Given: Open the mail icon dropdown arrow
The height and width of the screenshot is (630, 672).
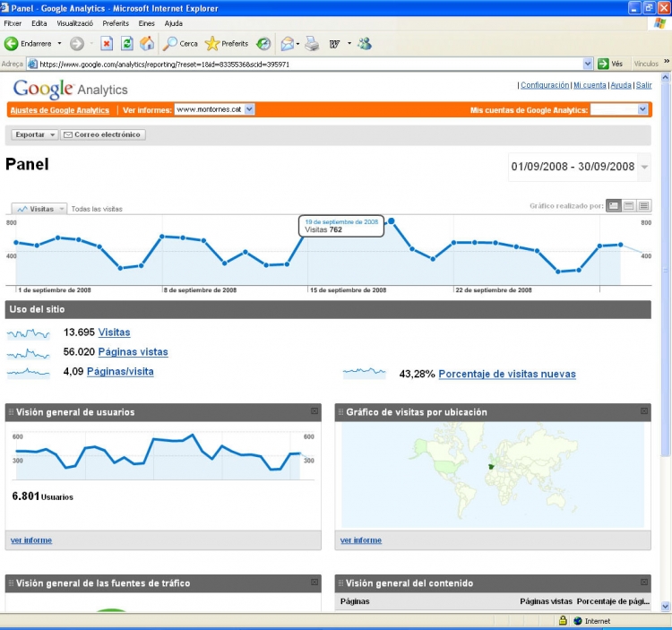Looking at the screenshot, I should [x=297, y=44].
